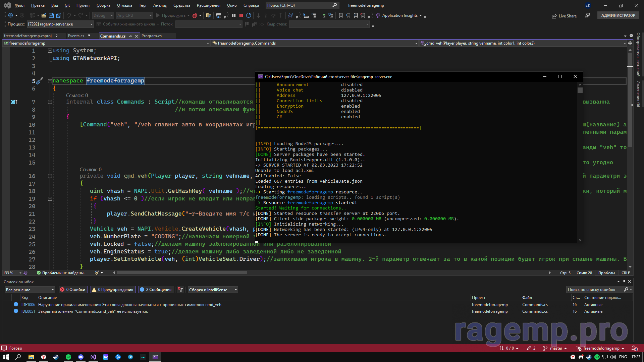Pause debugging with Break All icon

pos(234,15)
